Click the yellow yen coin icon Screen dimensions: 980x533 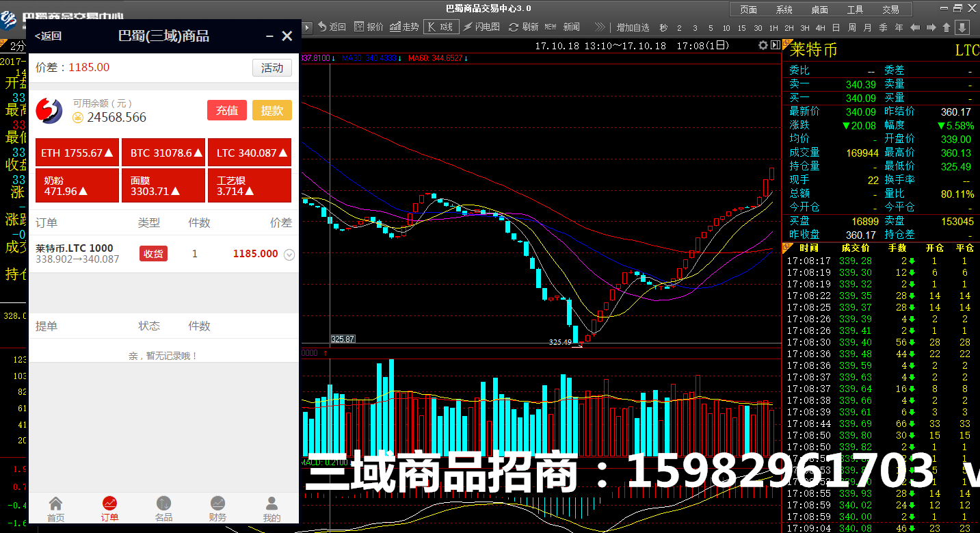pyautogui.click(x=78, y=118)
